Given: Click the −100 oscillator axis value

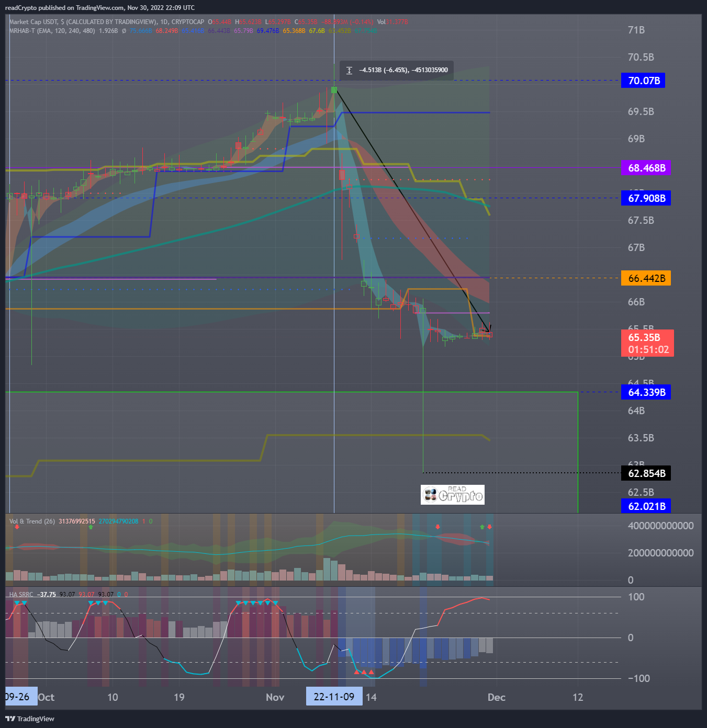Looking at the screenshot, I should point(639,678).
